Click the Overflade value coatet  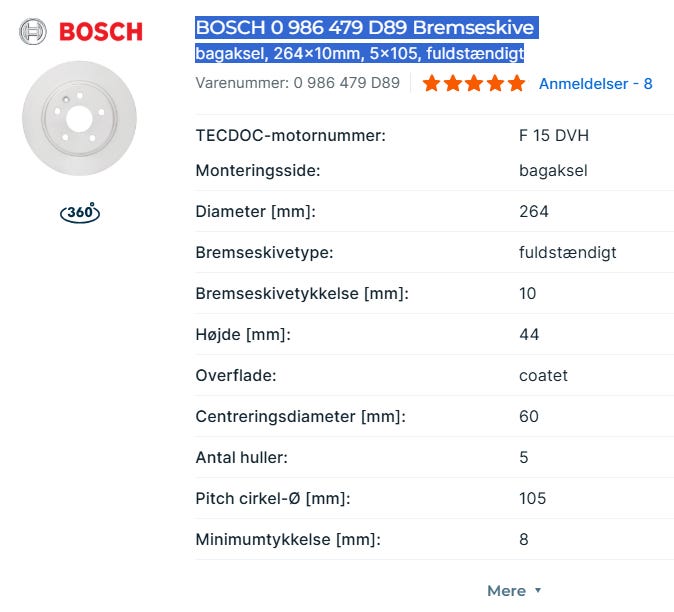pos(543,375)
